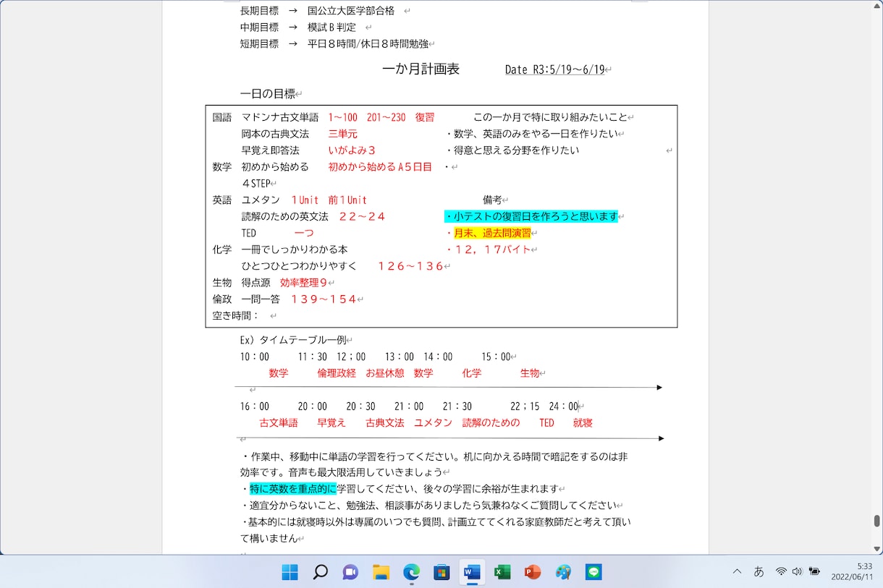Click the 一日の目標 heading
Screen dimensions: 883x588
click(268, 94)
